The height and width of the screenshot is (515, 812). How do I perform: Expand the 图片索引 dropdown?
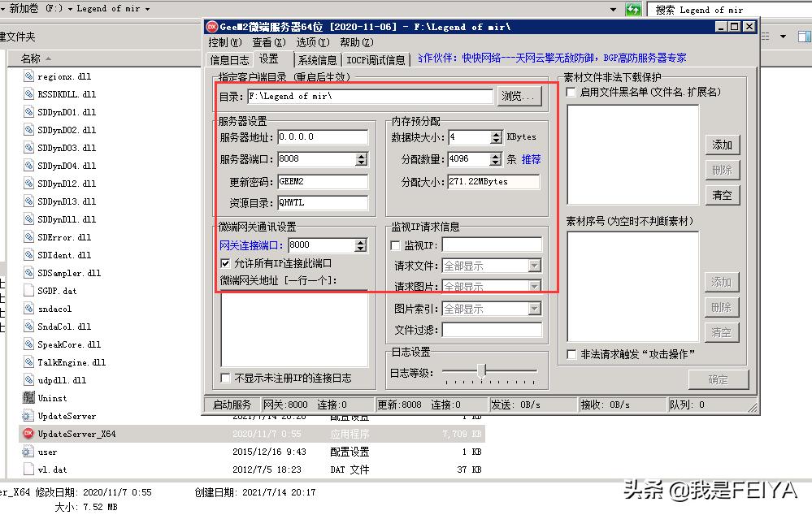pyautogui.click(x=536, y=308)
